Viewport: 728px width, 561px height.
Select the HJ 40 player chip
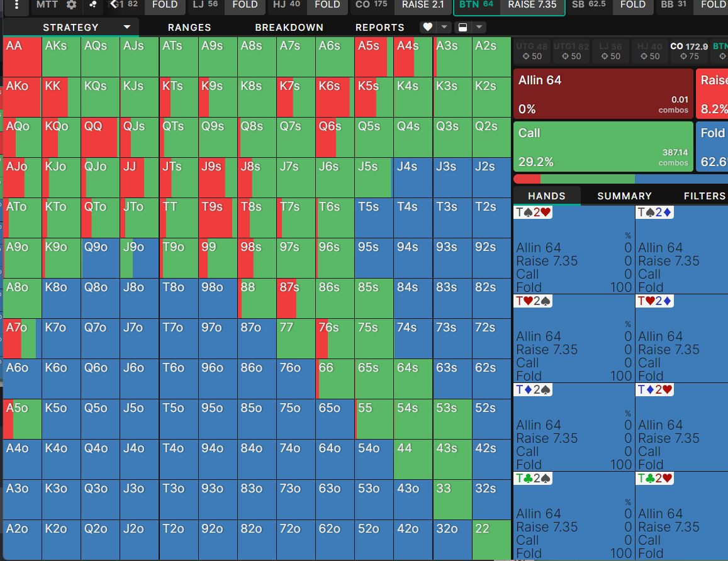point(649,51)
